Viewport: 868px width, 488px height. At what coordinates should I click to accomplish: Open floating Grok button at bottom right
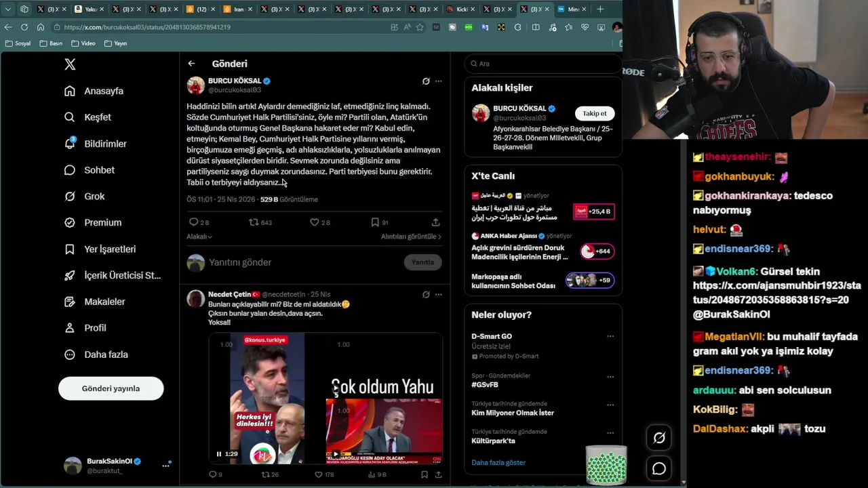659,438
